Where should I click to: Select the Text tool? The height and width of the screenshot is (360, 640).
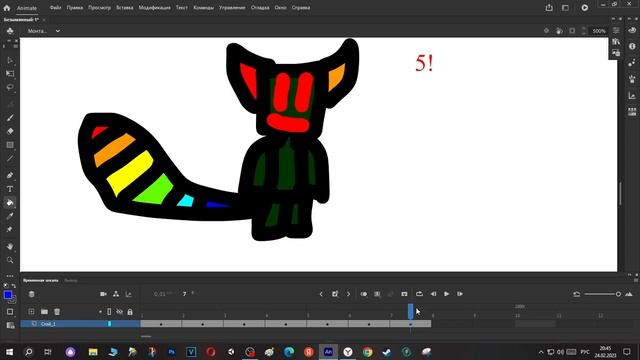[x=10, y=189]
